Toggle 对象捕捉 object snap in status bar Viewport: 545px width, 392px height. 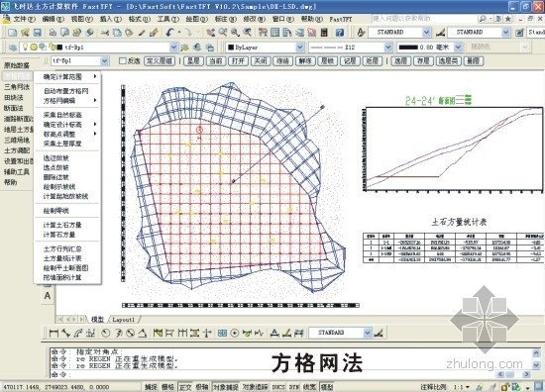tap(225, 387)
